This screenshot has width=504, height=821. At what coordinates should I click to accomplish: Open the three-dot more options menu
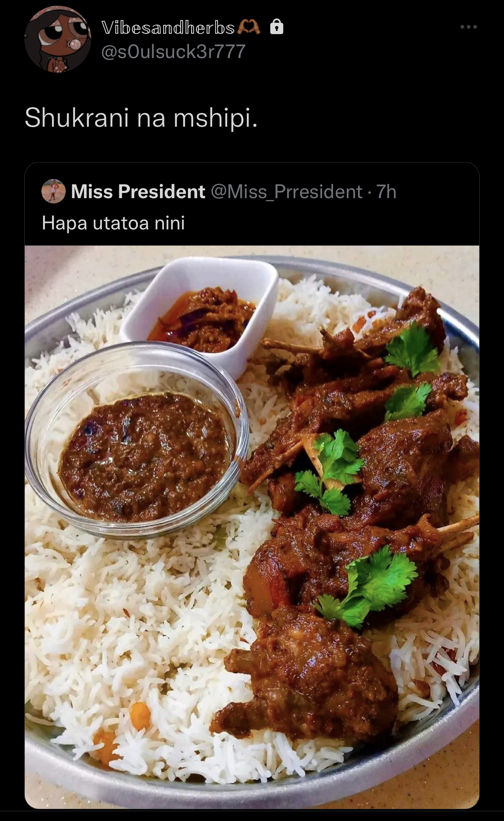[x=468, y=27]
